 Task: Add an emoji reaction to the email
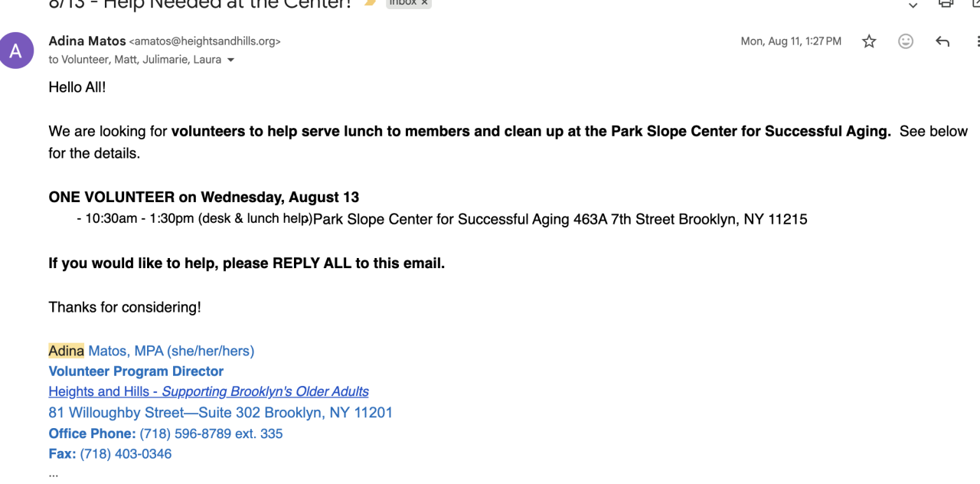pos(906,41)
